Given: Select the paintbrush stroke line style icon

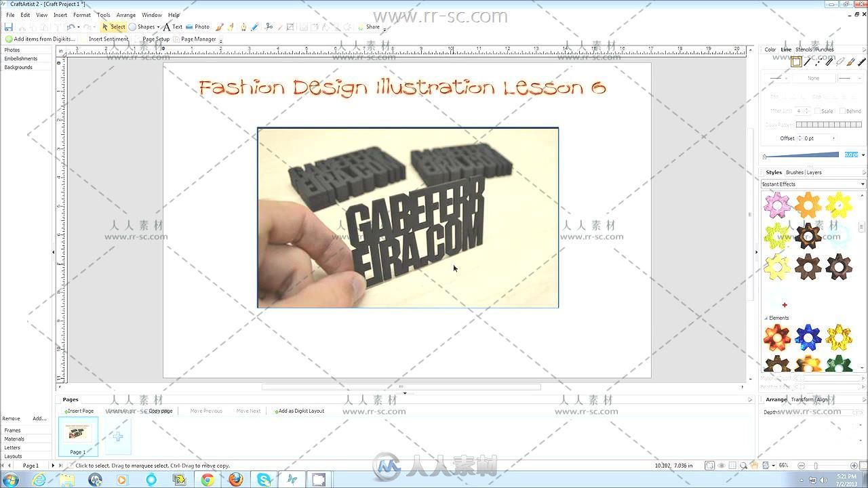Looking at the screenshot, I should (x=850, y=62).
